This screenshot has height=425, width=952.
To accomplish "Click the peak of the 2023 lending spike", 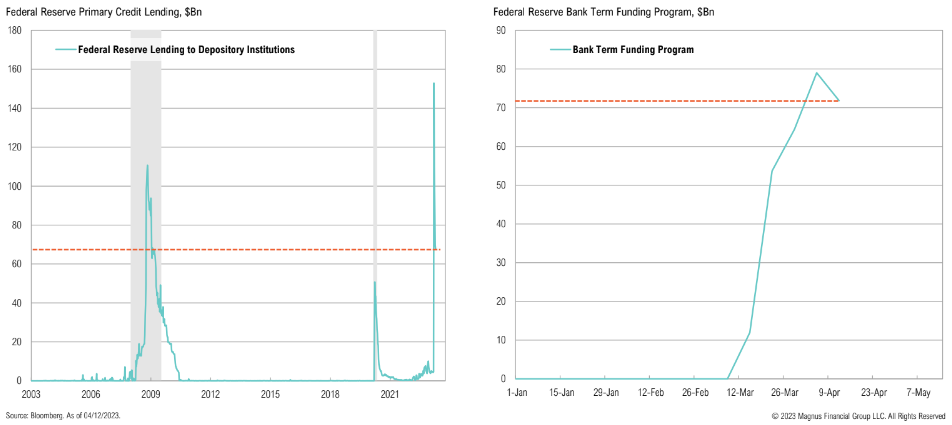I will point(434,84).
